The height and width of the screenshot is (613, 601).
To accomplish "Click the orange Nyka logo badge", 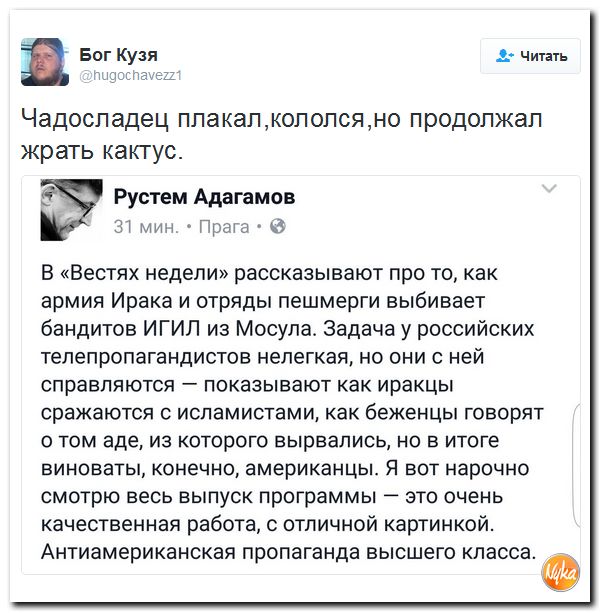I will tap(560, 573).
